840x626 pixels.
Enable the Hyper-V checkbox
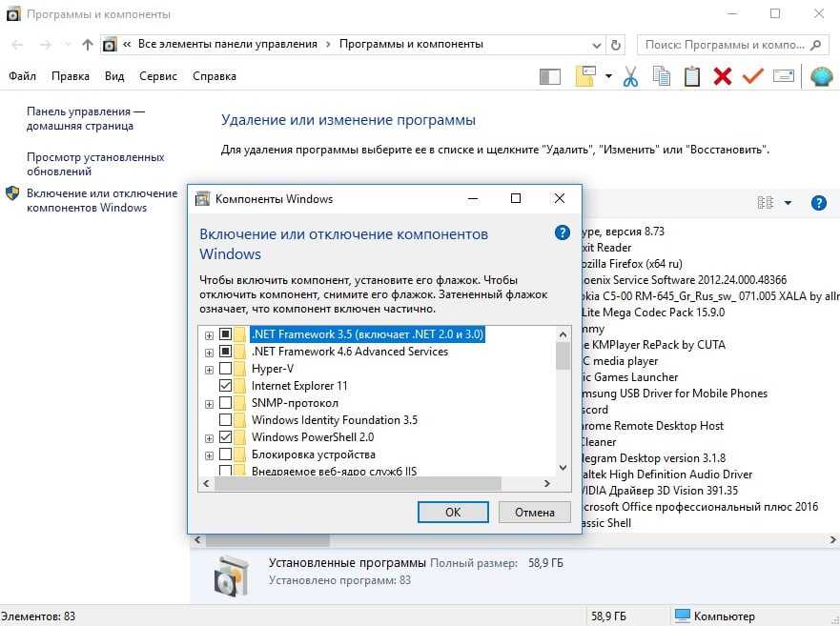click(x=226, y=369)
